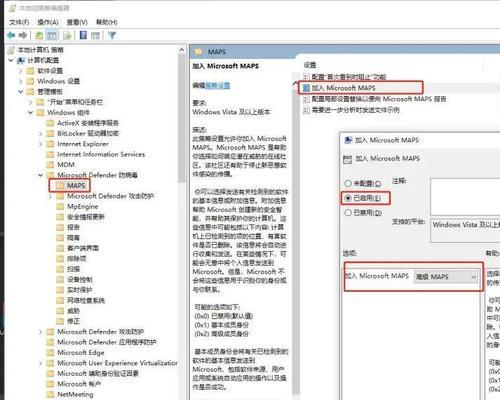Collapse the Microsoft Defender 防病毒 node
500x400 pixels.
(40, 175)
